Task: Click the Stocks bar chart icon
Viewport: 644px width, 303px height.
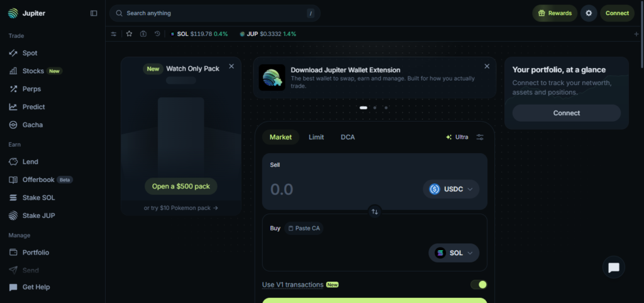Action: click(x=13, y=71)
